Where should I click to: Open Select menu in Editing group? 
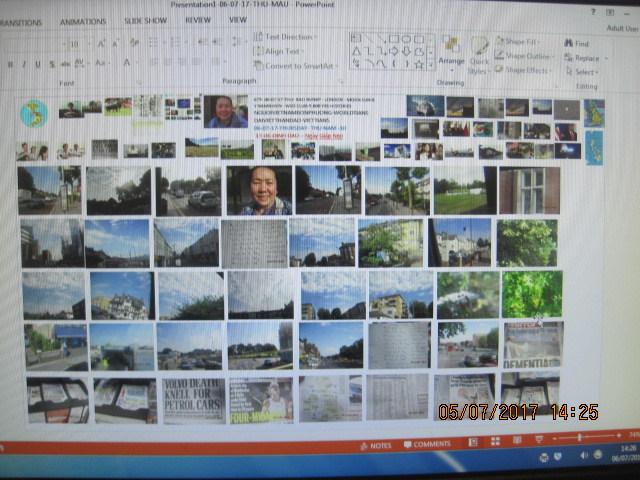582,72
